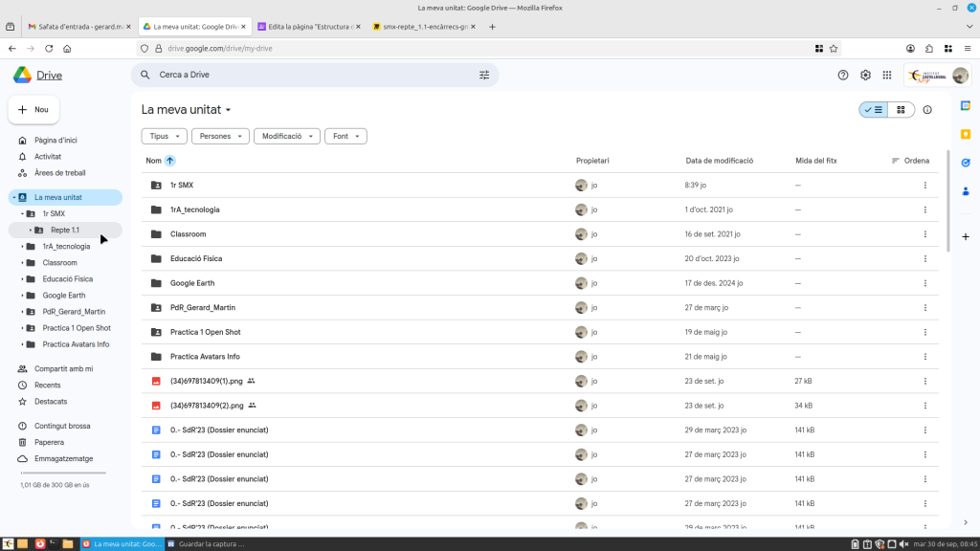980x551 pixels.
Task: Click the storage usage bar
Action: coord(63,473)
